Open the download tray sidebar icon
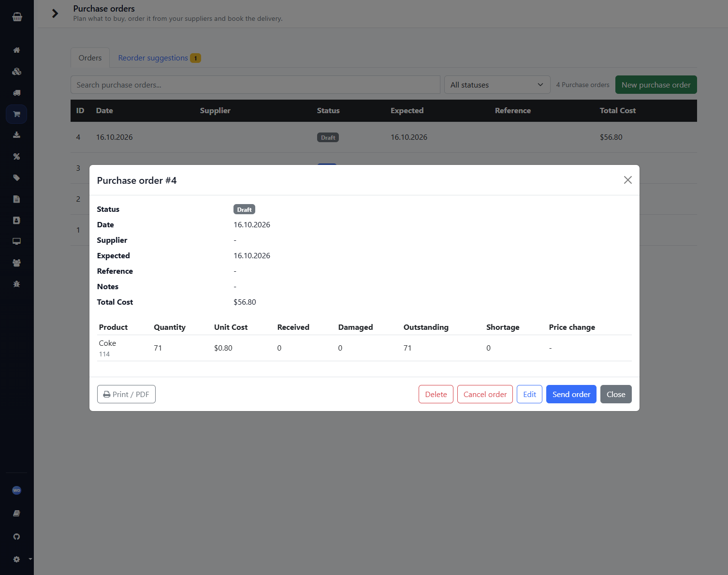Viewport: 728px width, 575px height. point(16,135)
